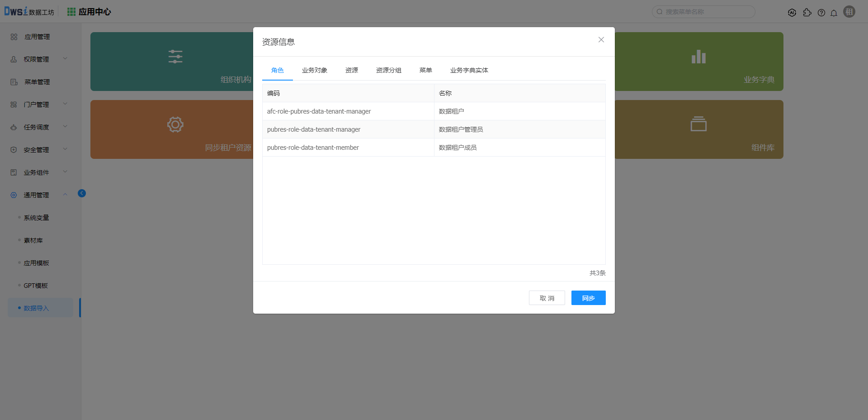This screenshot has height=420, width=868.
Task: Open the 业务字典实体 tab
Action: pyautogui.click(x=469, y=70)
